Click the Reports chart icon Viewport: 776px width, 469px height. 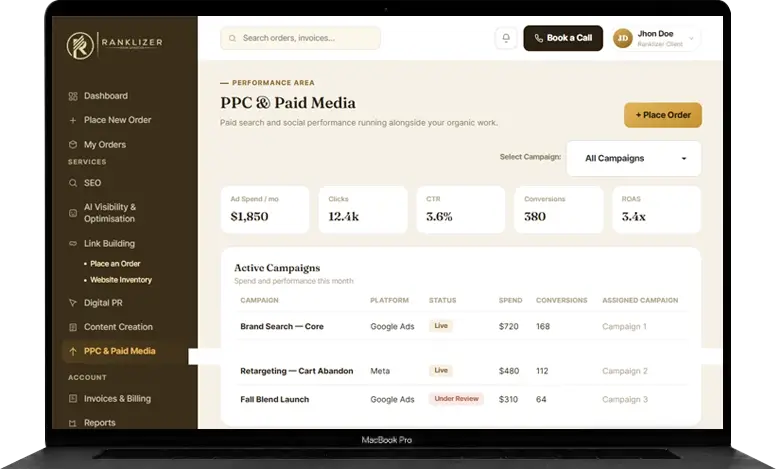pos(73,423)
